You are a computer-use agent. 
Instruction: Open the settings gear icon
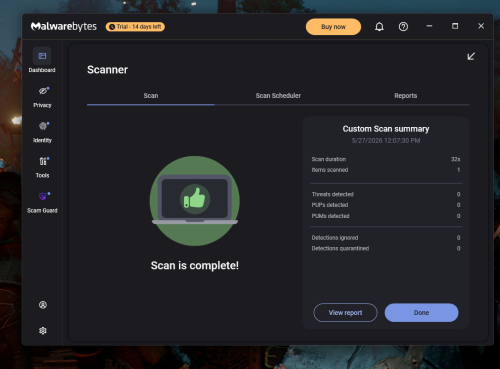(x=43, y=331)
